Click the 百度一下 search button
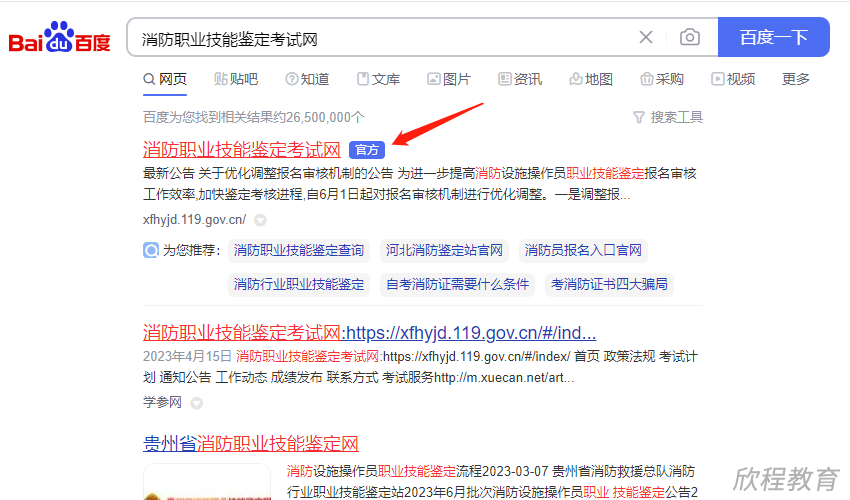The width and height of the screenshot is (850, 500). point(774,37)
